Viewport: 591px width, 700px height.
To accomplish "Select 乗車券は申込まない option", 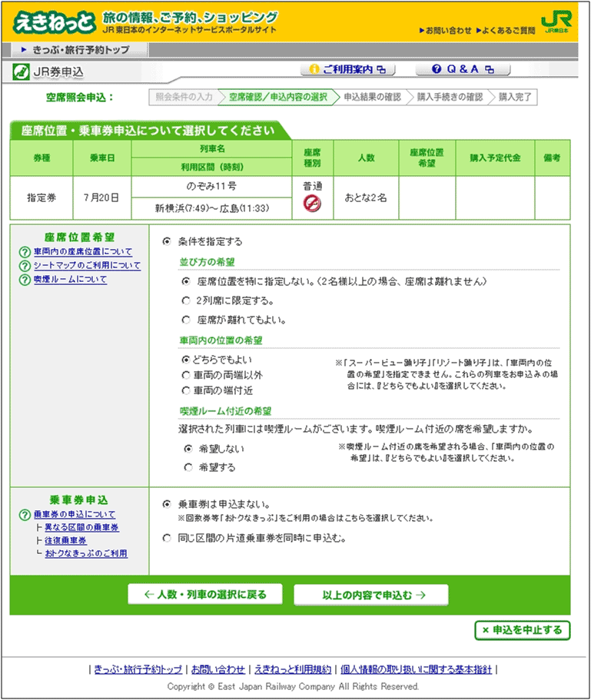I will pos(167,505).
